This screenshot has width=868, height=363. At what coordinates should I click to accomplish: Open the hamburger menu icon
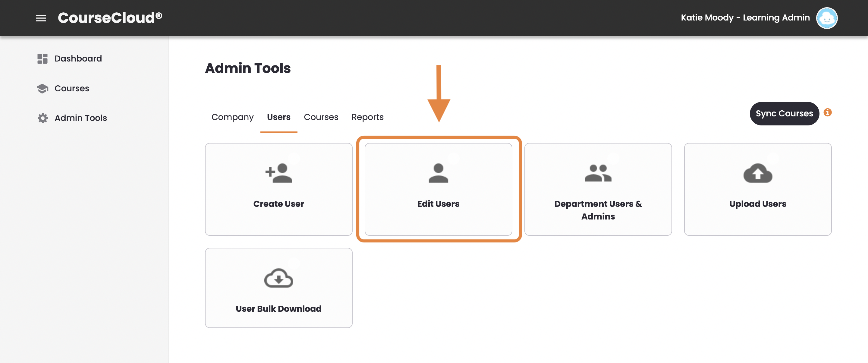pos(41,18)
